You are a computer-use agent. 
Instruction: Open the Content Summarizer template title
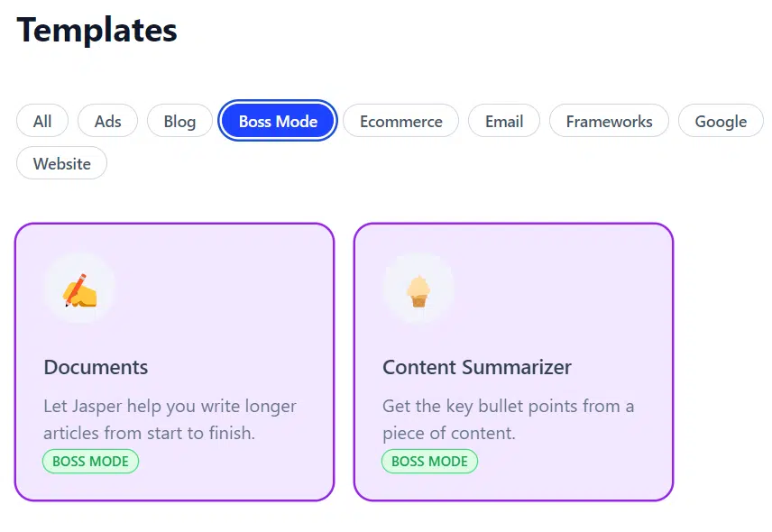point(477,367)
